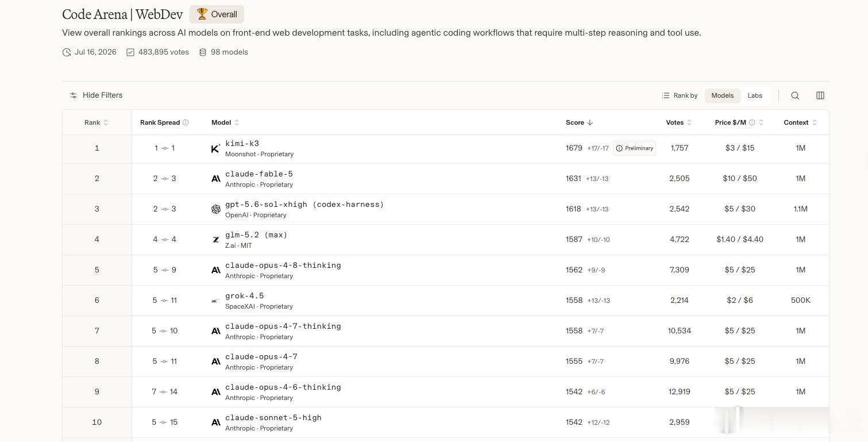Image resolution: width=868 pixels, height=442 pixels.
Task: Open the search icon in the toolbar
Action: point(795,95)
